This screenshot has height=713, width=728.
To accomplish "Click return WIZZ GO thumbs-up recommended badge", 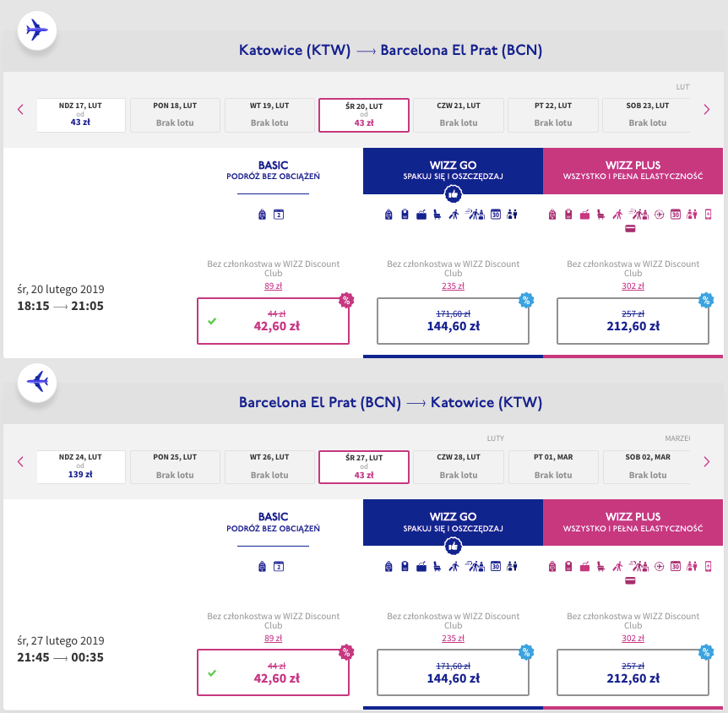I will point(454,546).
